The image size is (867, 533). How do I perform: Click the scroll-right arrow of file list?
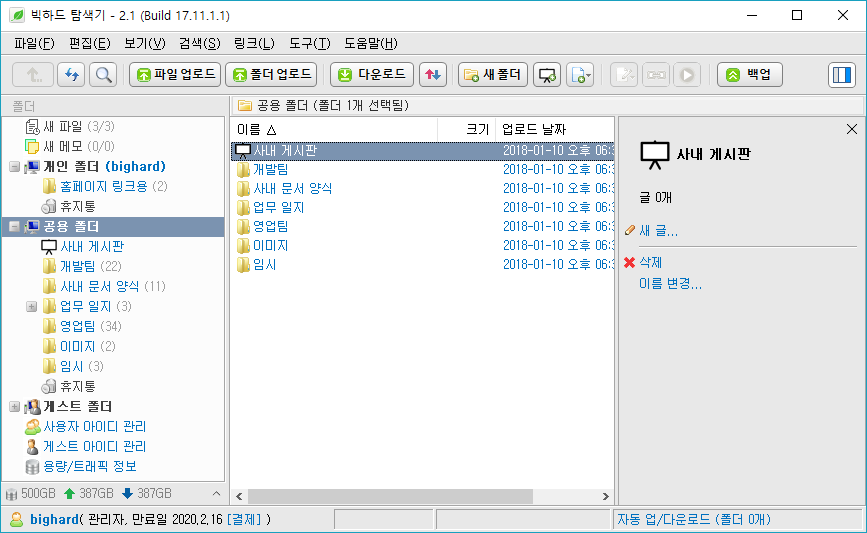click(605, 497)
